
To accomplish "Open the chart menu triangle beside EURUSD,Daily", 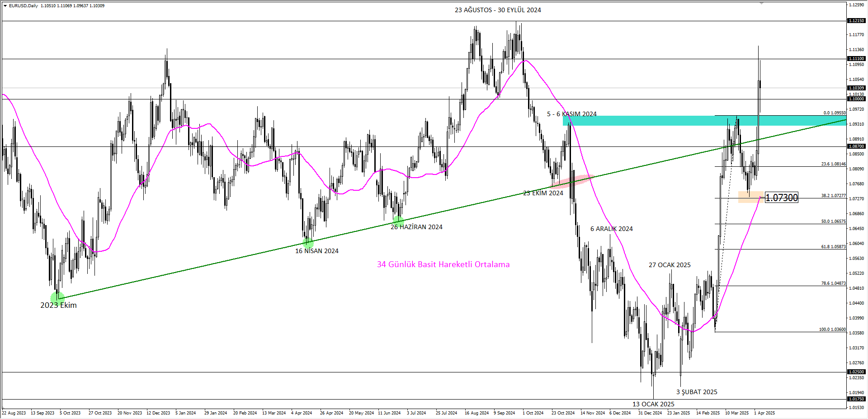I will [5, 6].
